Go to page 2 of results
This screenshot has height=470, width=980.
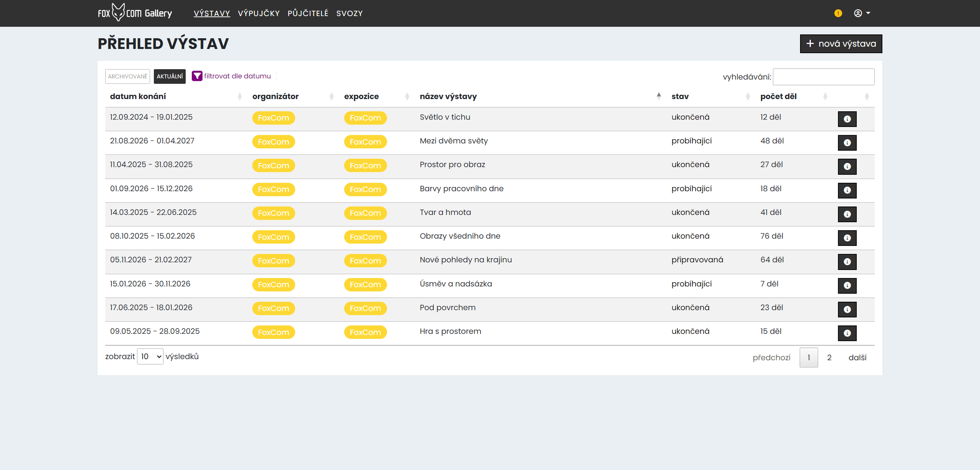click(829, 358)
